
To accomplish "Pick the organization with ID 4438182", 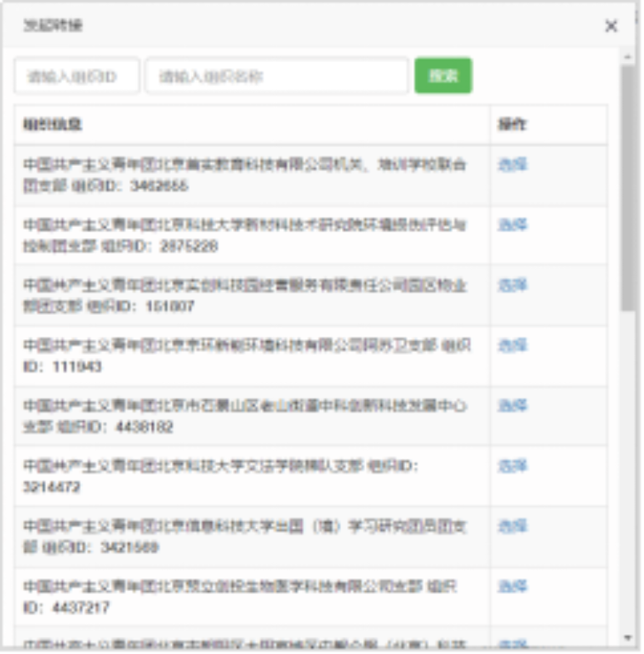I will coord(512,407).
